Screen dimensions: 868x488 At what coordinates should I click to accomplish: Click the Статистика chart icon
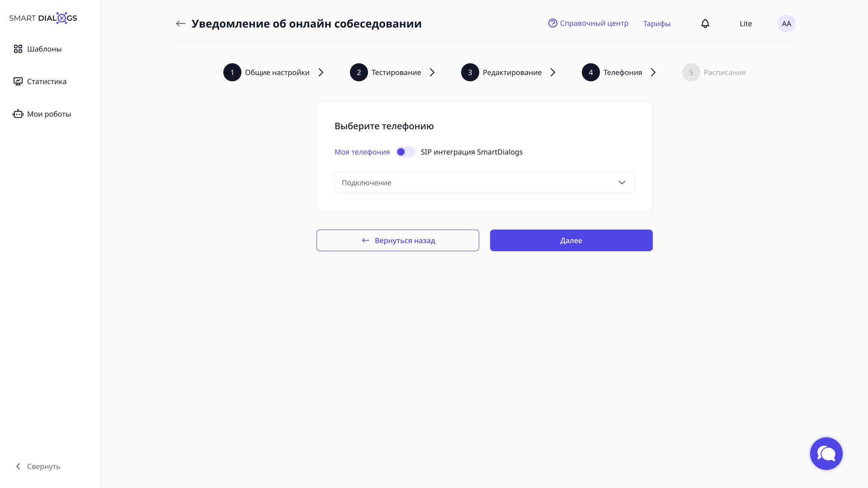click(18, 81)
